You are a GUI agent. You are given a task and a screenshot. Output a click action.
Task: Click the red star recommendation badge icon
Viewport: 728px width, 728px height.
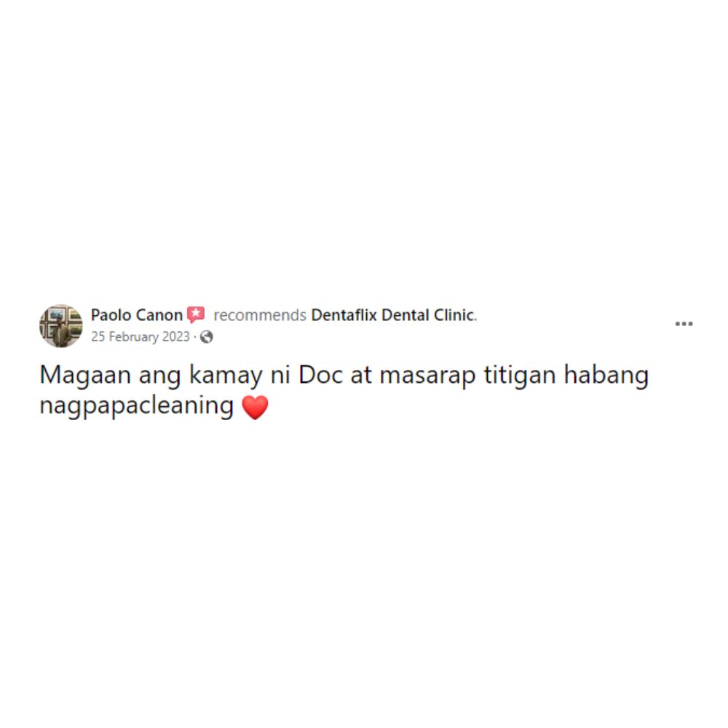pos(196,314)
